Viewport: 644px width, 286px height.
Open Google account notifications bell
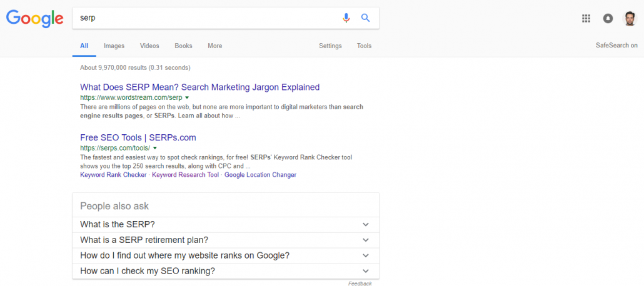[608, 19]
